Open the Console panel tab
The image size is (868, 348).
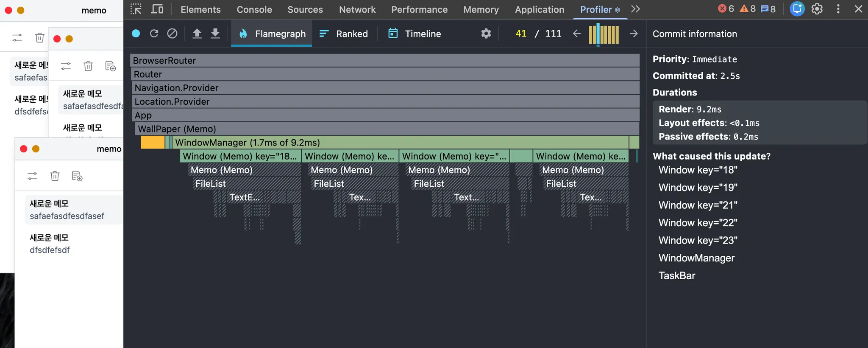254,9
